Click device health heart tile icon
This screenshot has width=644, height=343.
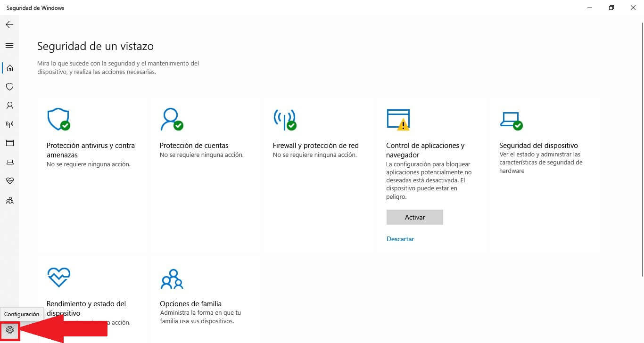pos(59,278)
